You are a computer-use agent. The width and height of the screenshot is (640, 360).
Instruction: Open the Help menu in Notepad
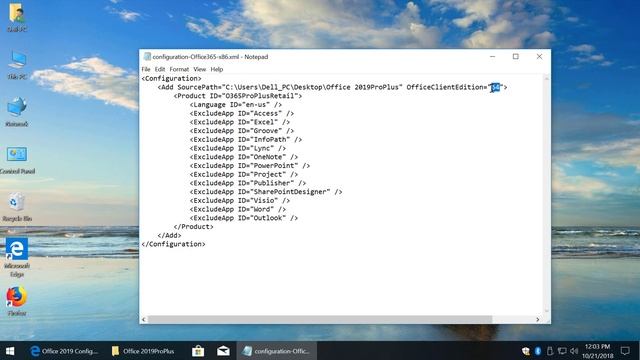(217, 69)
